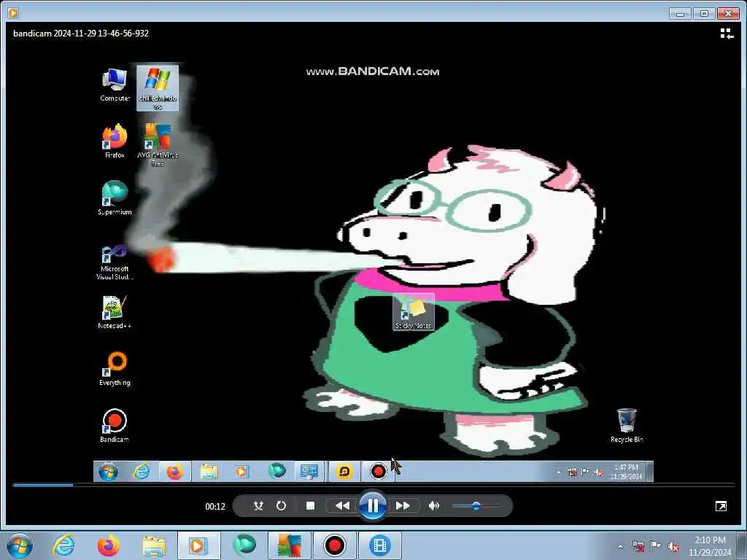Click the bandicam 2024-11-29 video title text

point(81,34)
